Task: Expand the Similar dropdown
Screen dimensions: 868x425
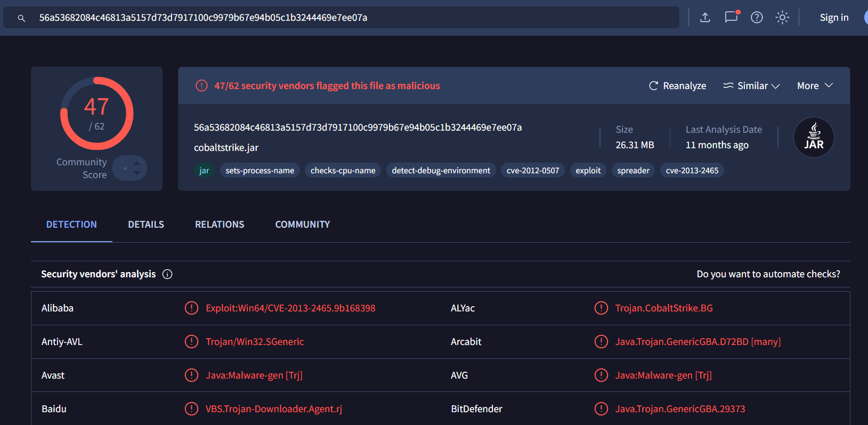Action: click(751, 86)
